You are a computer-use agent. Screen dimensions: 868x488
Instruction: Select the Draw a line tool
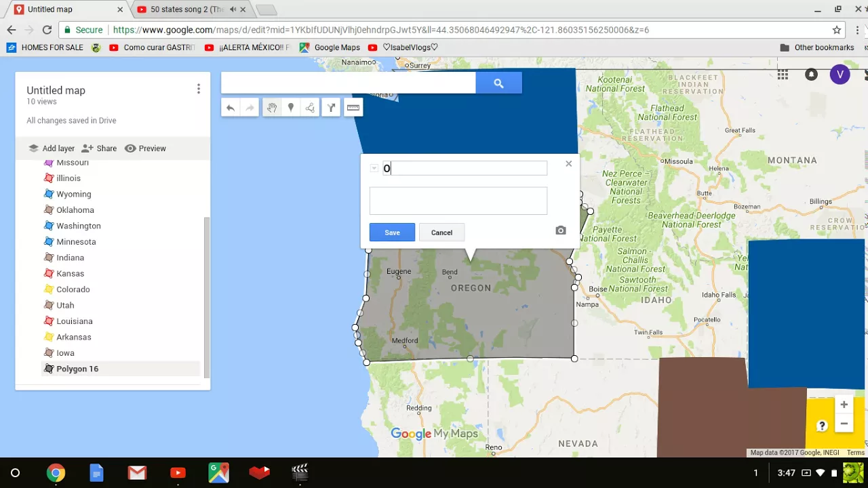[x=310, y=108]
